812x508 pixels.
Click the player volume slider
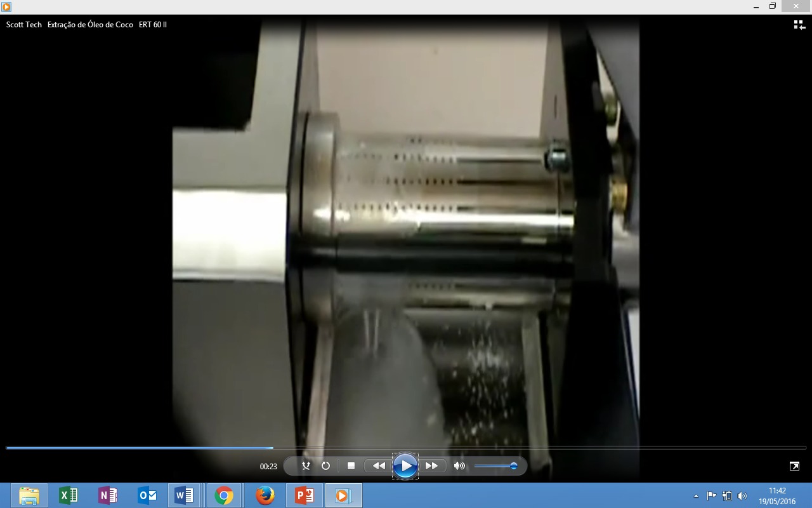click(x=495, y=466)
